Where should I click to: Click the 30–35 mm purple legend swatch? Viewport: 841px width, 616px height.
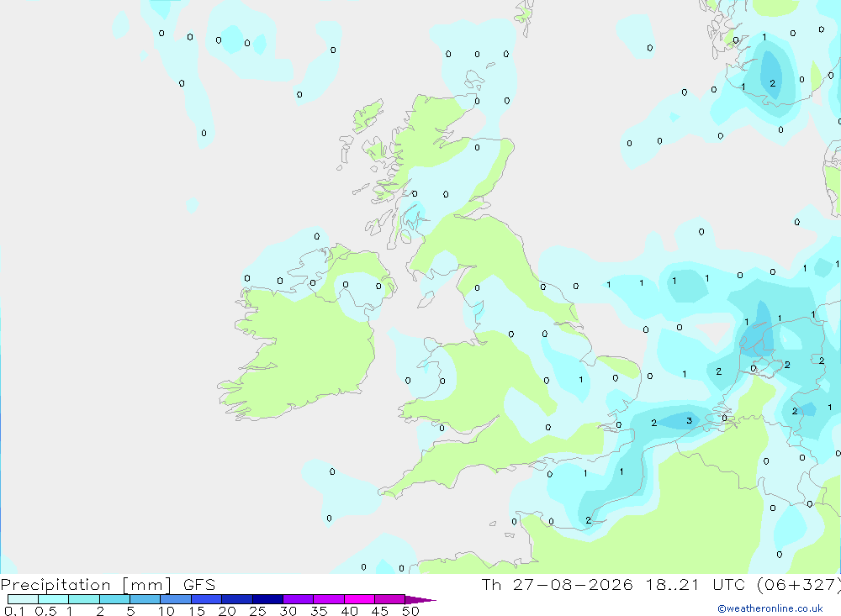coord(299,599)
